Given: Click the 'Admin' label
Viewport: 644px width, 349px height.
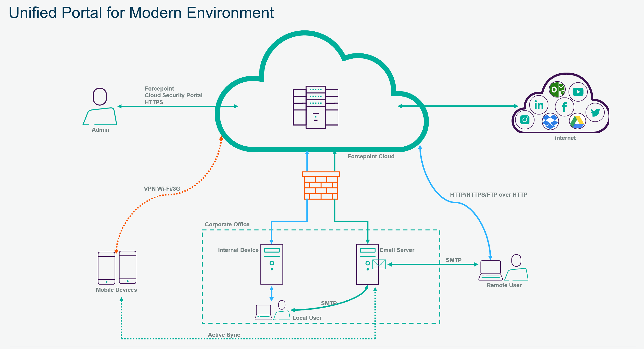Looking at the screenshot, I should pyautogui.click(x=100, y=130).
